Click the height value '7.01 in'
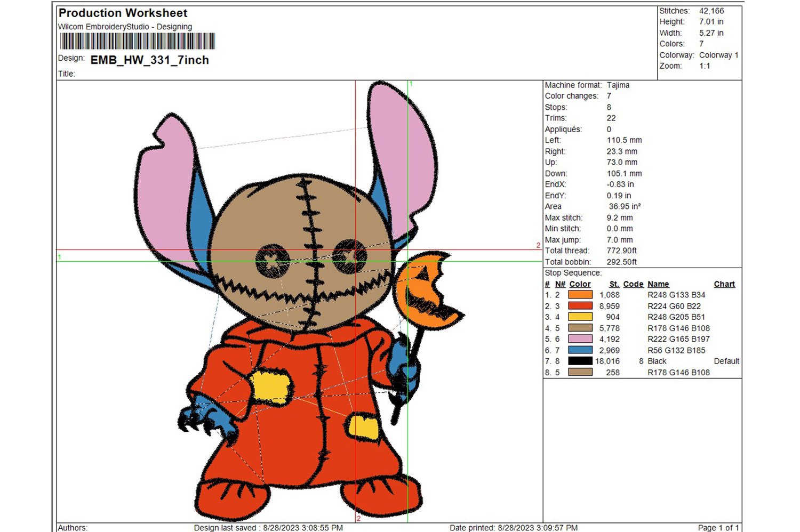This screenshot has width=800, height=532. 711,22
